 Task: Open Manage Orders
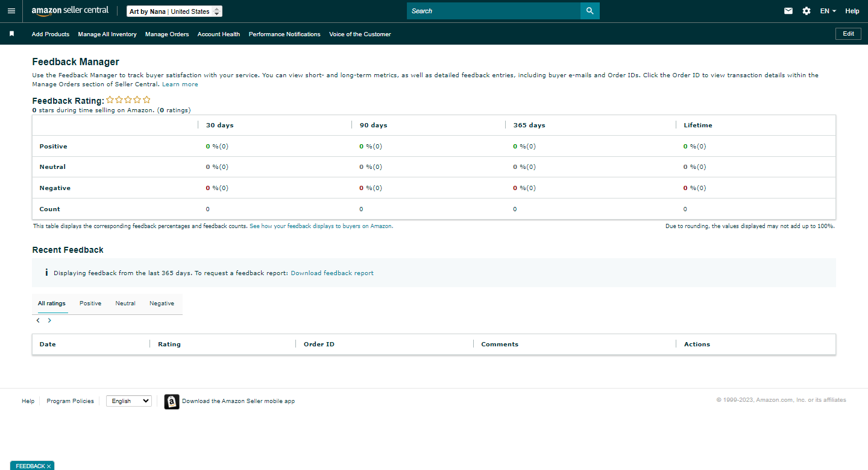167,34
